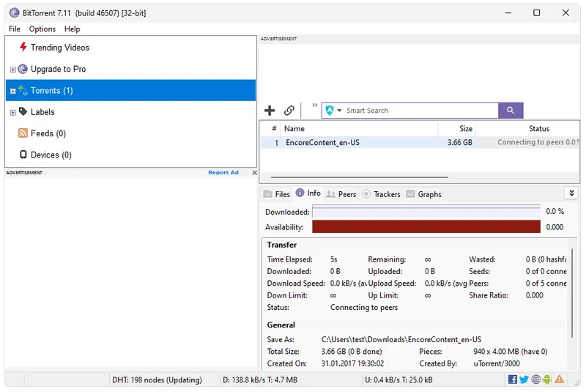The height and width of the screenshot is (392, 586).
Task: Select the EncoreContent_en-US torrent row
Action: click(419, 142)
